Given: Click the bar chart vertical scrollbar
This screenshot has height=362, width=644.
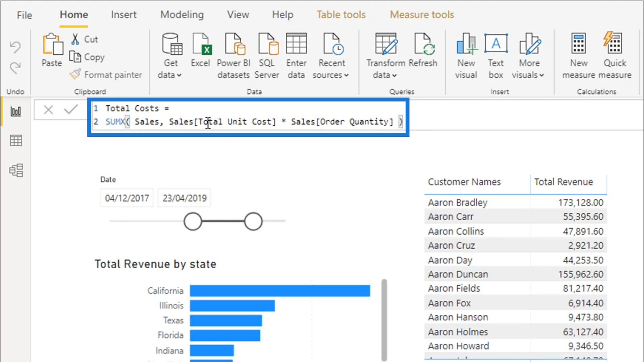Looking at the screenshot, I should [384, 320].
